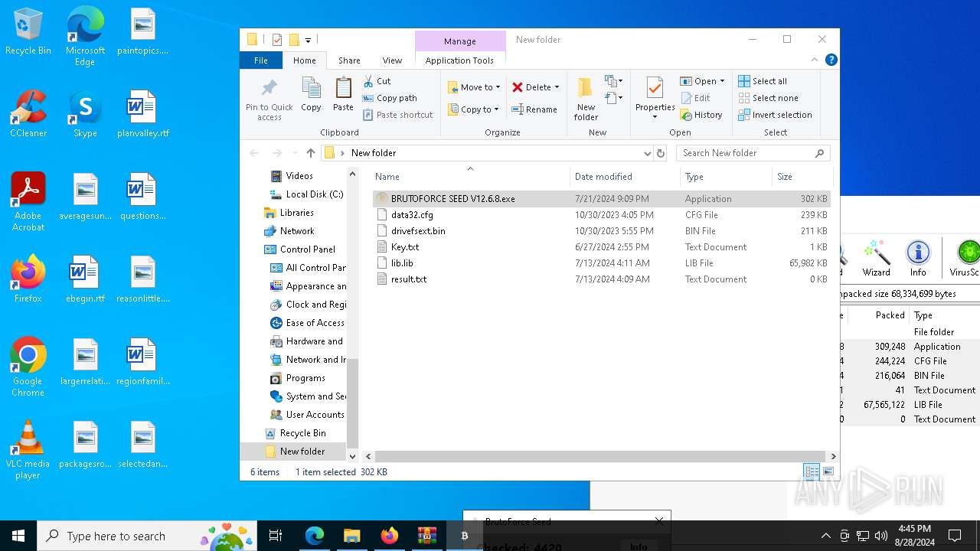Click the Manage contextual tab
Viewport: 980px width, 551px height.
[x=460, y=41]
